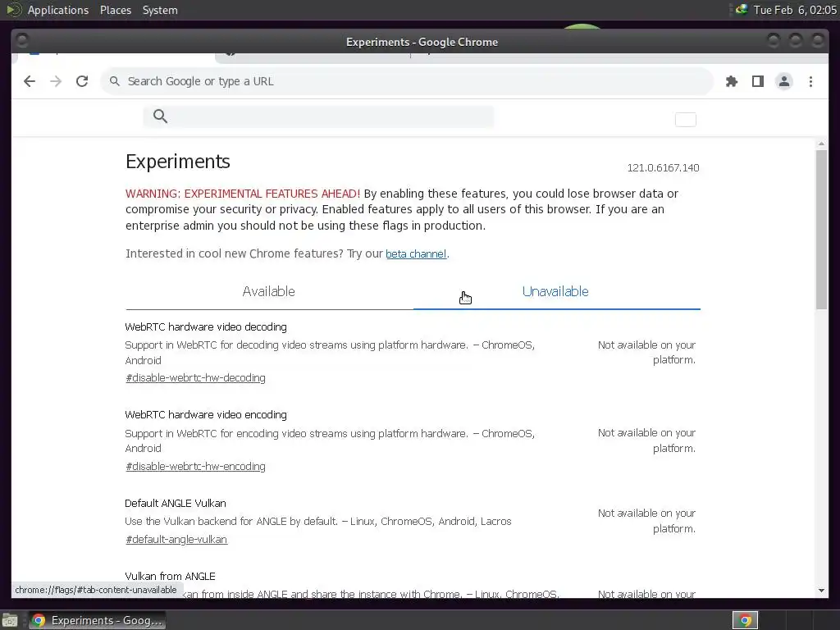
Task: Open the #disable-webrtc-hw-encoding anchor link
Action: 195,466
